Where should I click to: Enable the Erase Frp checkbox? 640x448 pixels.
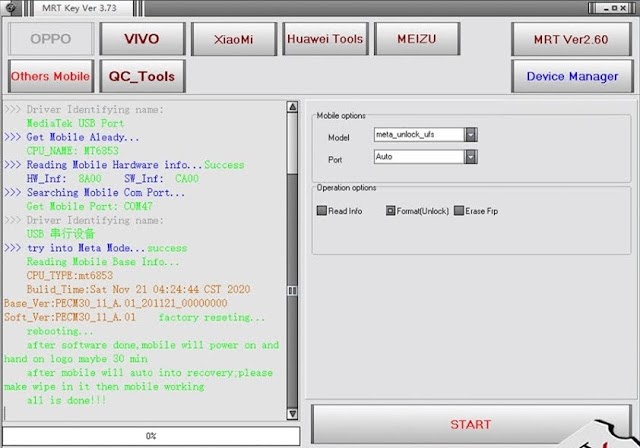pos(459,211)
